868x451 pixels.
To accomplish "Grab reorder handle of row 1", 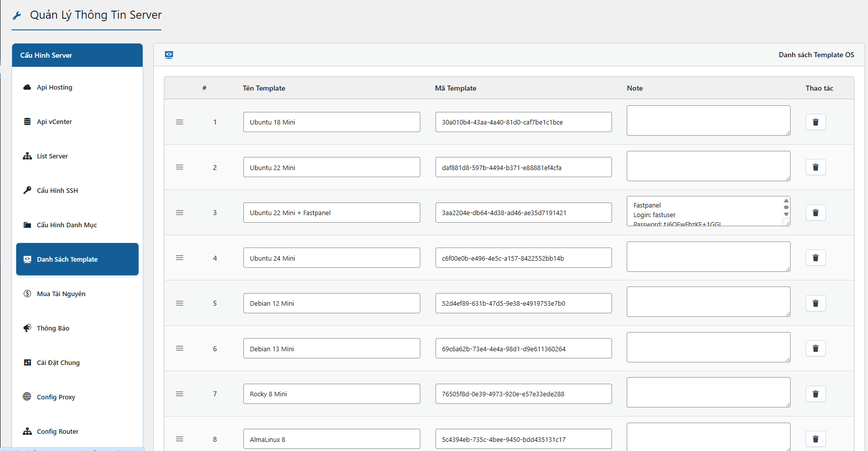I will 180,122.
